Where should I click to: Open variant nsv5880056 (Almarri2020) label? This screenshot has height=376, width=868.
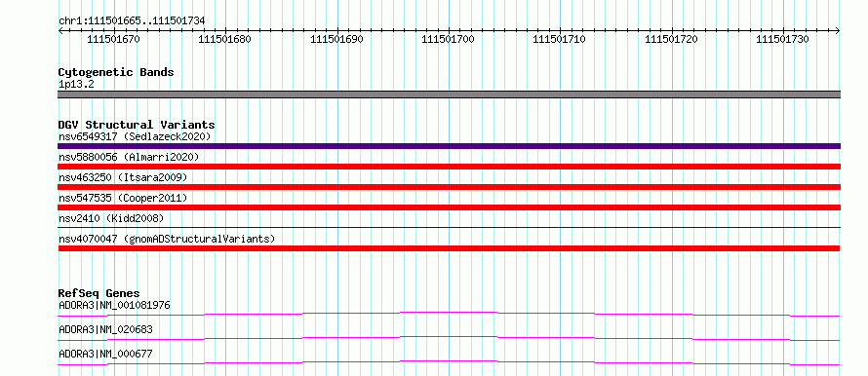coord(129,157)
